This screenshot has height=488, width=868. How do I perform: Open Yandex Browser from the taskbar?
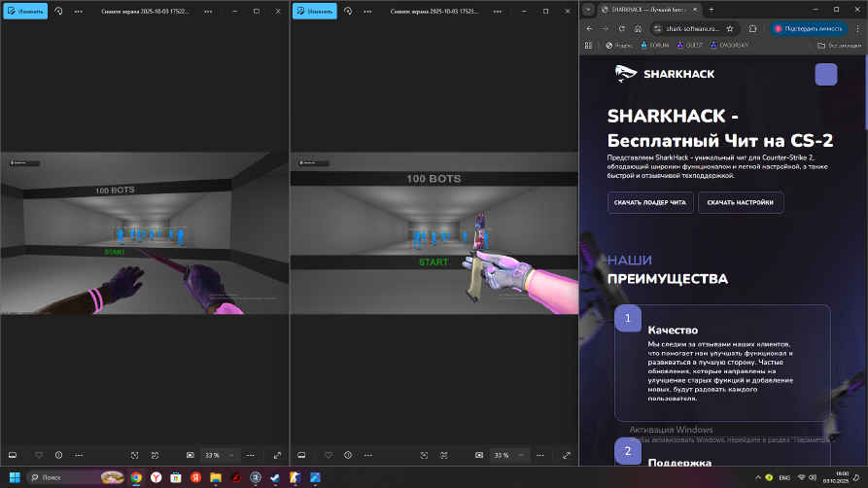click(x=156, y=477)
